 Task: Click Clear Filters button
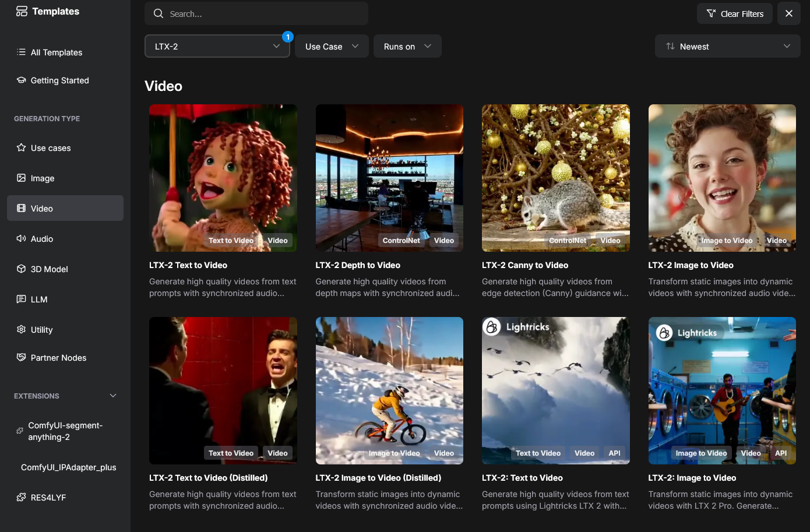tap(735, 13)
